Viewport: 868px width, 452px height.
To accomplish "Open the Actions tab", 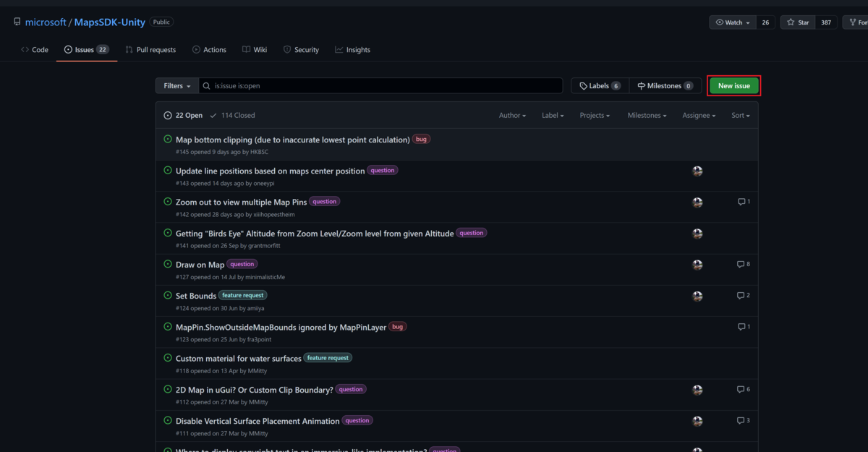I will [209, 50].
